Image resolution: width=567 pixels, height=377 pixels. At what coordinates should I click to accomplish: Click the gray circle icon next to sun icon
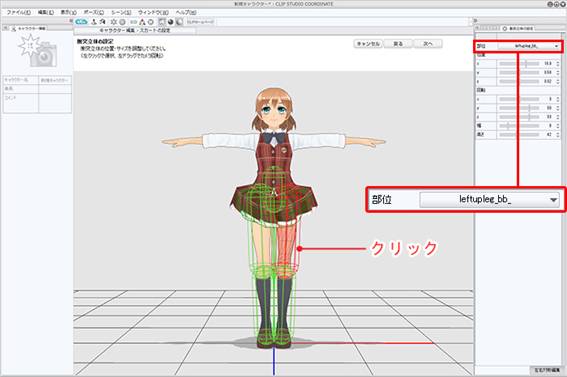click(123, 22)
